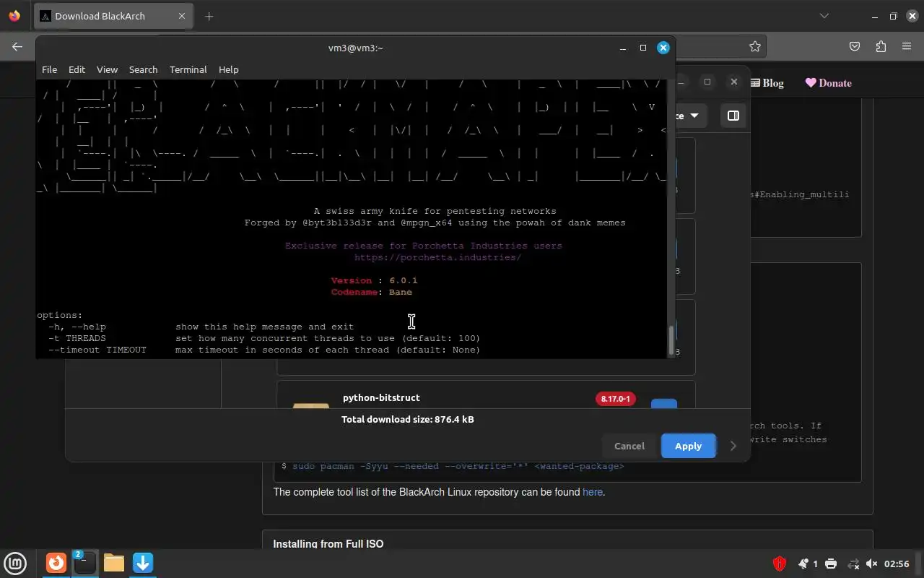Image resolution: width=924 pixels, height=578 pixels.
Task: Maximize the package manager window
Action: tap(707, 82)
